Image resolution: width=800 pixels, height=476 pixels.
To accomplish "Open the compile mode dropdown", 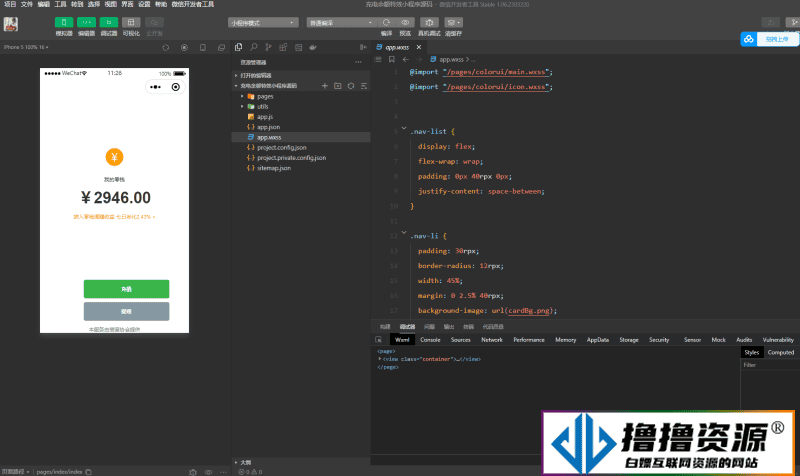I will (341, 22).
